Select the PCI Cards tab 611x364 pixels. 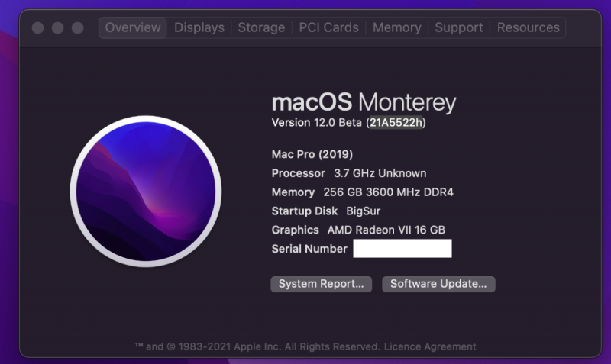(x=328, y=27)
